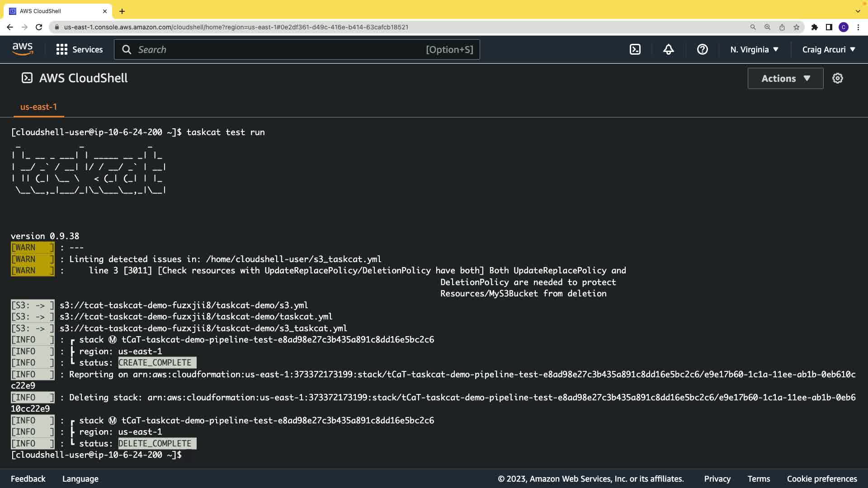868x488 pixels.
Task: Open a new browser tab
Action: click(122, 11)
